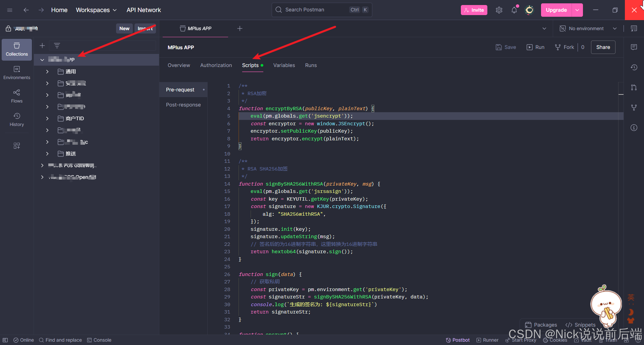Open Packages in the script editor
This screenshot has height=345, width=644.
(541, 325)
